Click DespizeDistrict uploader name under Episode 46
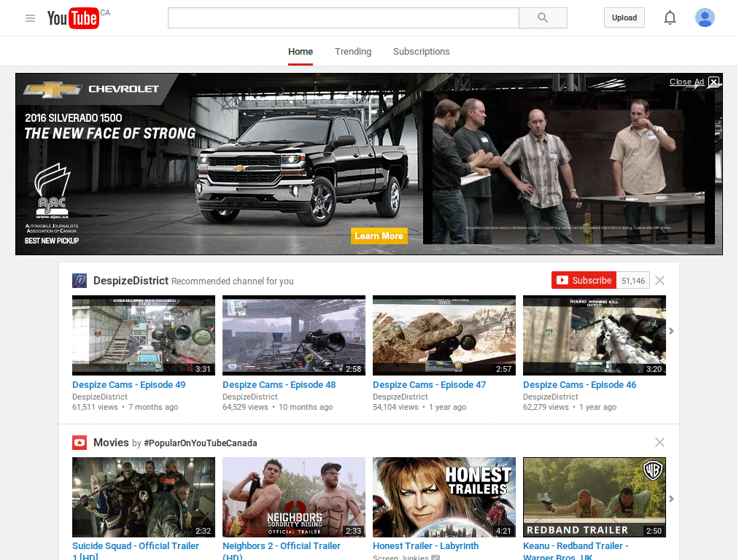The width and height of the screenshot is (747, 560). click(x=551, y=397)
